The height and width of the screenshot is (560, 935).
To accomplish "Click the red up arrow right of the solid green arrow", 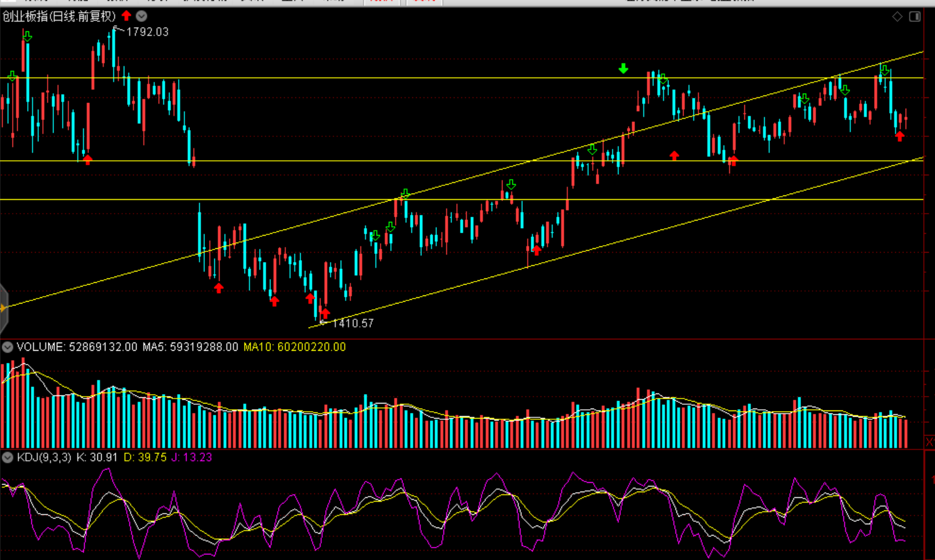I will pyautogui.click(x=674, y=155).
